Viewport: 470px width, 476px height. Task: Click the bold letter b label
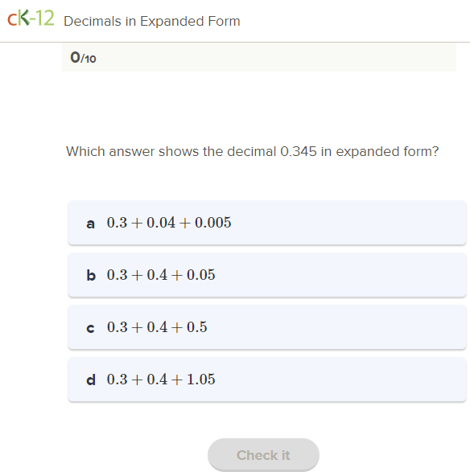click(x=91, y=275)
